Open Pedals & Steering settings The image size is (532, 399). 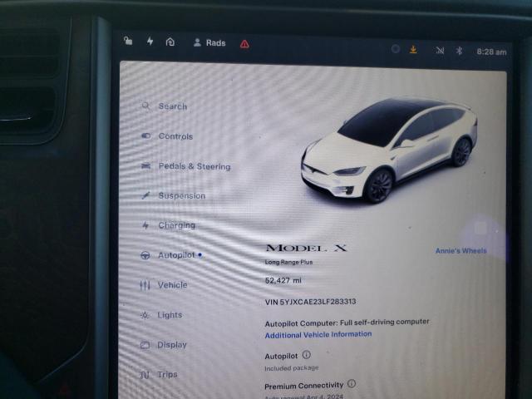pos(185,166)
